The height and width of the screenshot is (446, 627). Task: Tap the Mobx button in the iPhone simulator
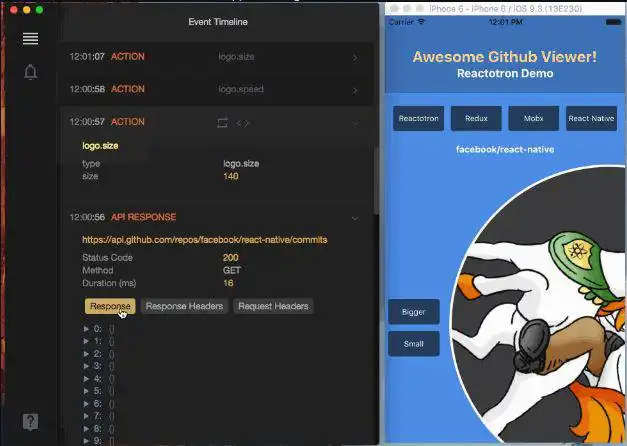coord(533,118)
